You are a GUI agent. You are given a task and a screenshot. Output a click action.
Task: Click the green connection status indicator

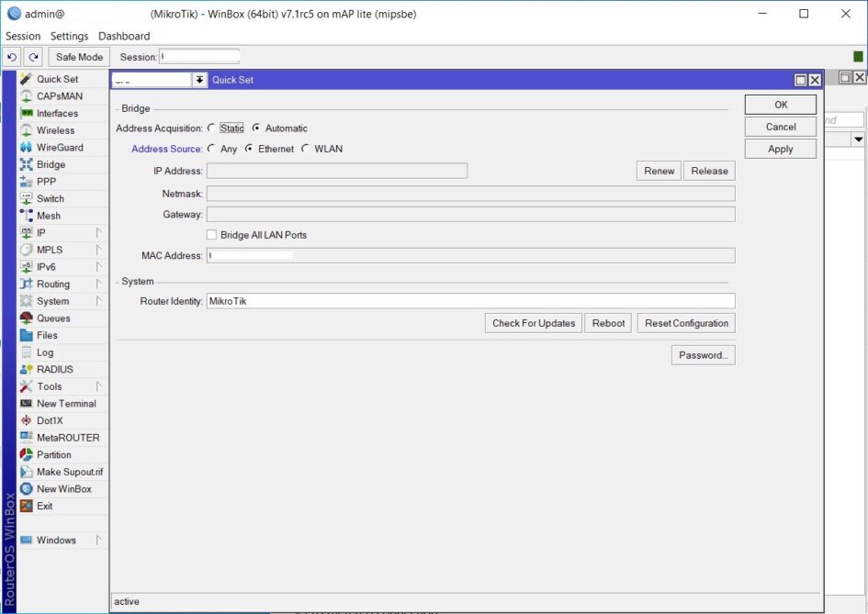856,56
